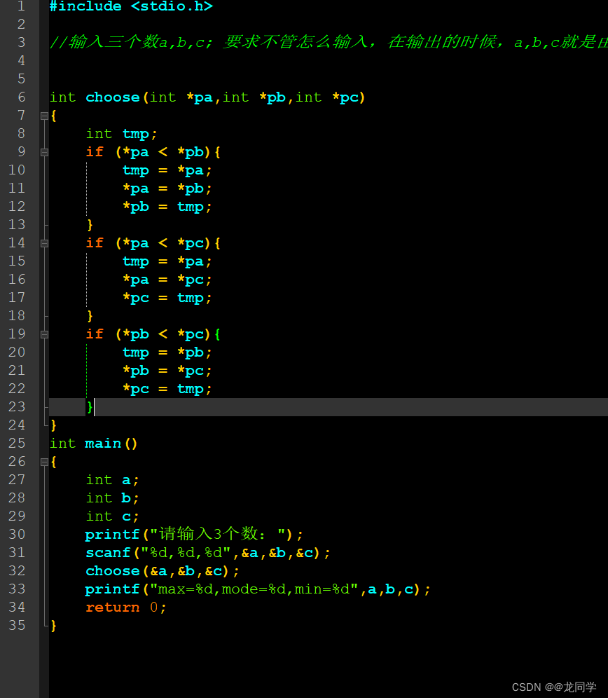Click the green Chinese comment on line 3
608x700 pixels.
click(329, 43)
